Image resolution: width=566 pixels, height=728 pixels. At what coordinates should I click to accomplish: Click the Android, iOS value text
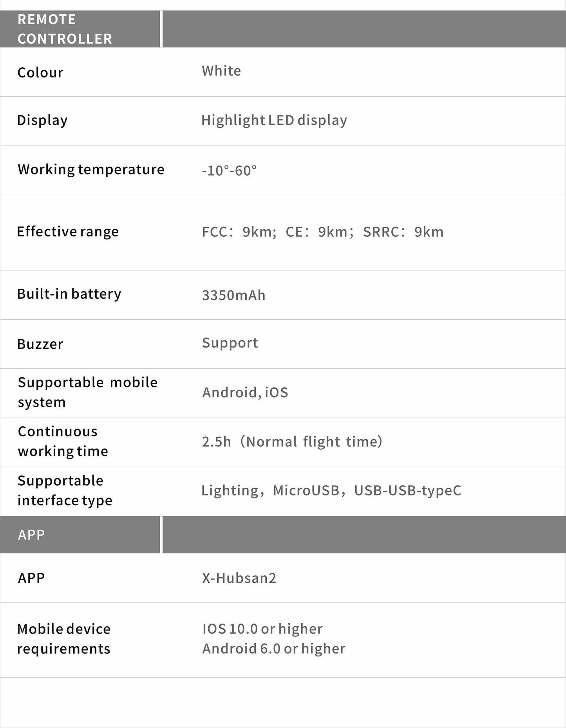[245, 392]
